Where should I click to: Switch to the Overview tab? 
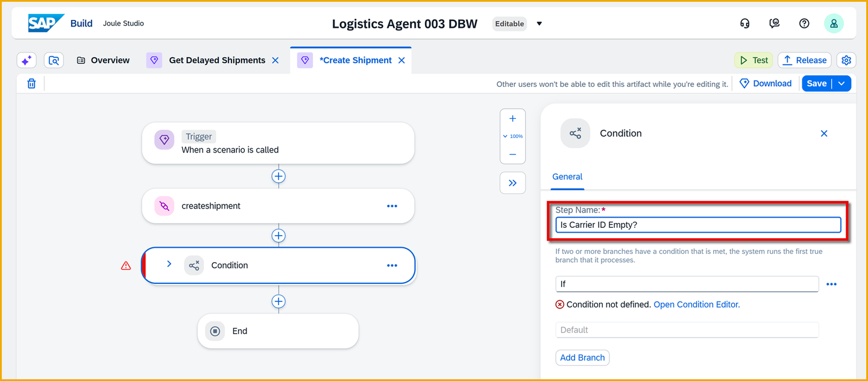tap(103, 60)
